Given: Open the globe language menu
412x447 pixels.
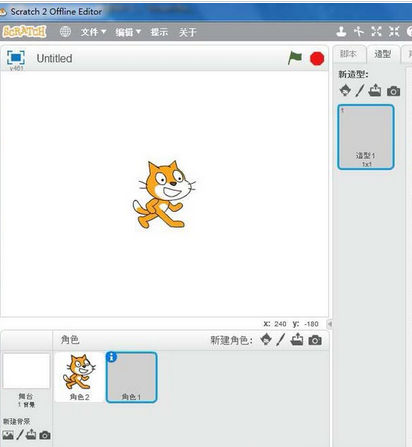Looking at the screenshot, I should [x=65, y=32].
